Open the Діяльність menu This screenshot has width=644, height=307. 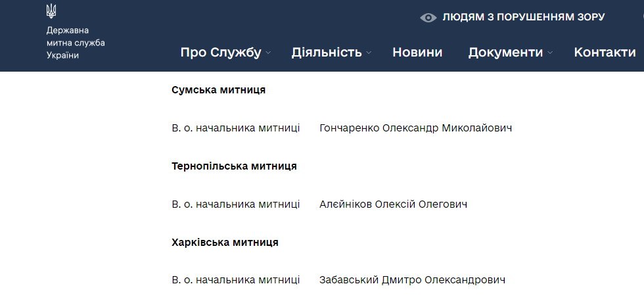point(327,53)
